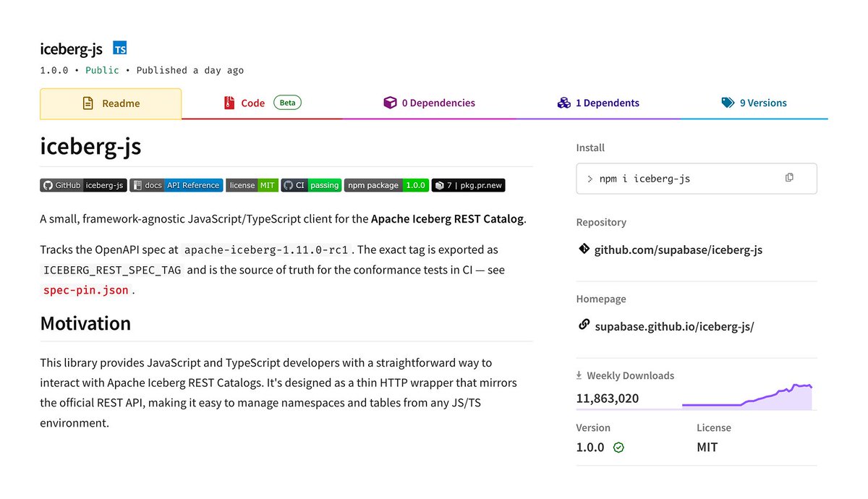Click the Homepage section label
The height and width of the screenshot is (499, 868).
601,299
